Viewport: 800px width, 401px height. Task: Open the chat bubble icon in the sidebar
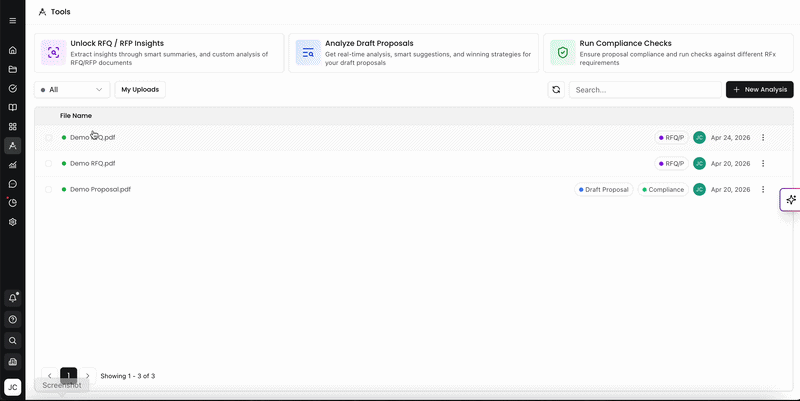point(13,184)
